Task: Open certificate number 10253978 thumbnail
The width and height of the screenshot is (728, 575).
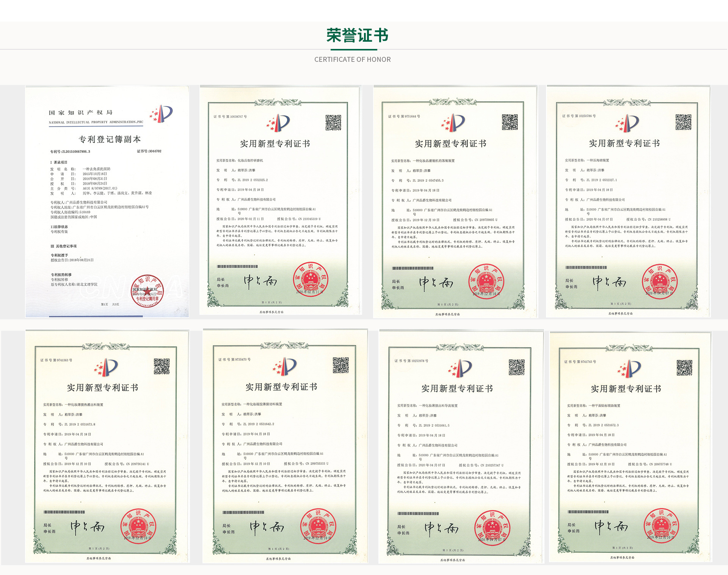Action: (x=461, y=446)
